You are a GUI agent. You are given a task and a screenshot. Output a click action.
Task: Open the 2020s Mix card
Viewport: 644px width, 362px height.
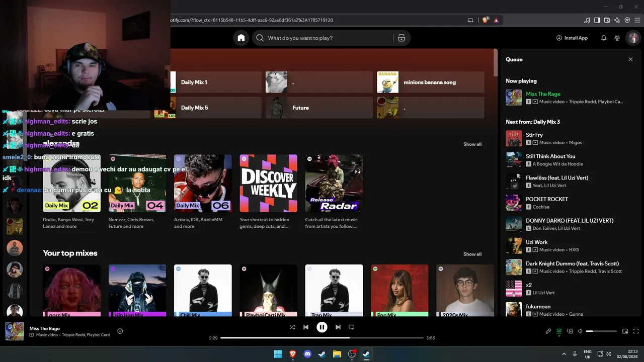point(465,290)
